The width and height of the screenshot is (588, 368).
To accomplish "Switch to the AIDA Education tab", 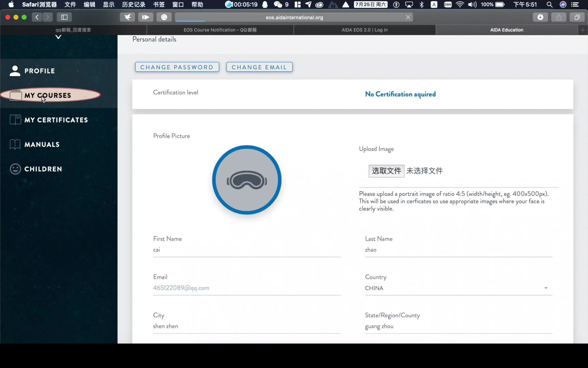I will pos(507,30).
